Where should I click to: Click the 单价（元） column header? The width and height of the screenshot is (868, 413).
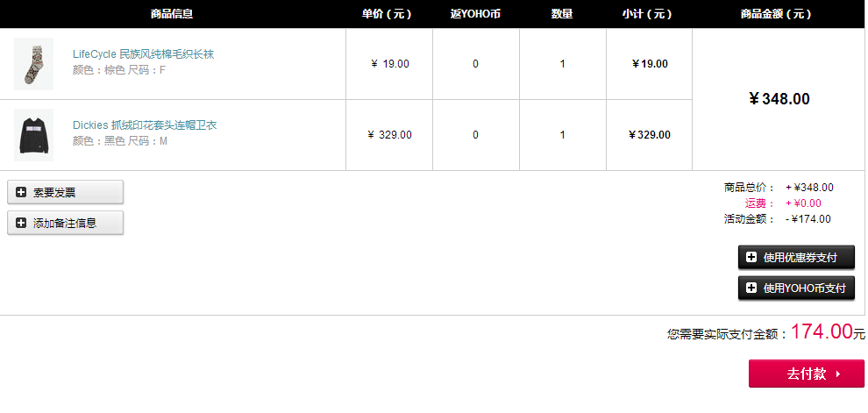[x=387, y=14]
